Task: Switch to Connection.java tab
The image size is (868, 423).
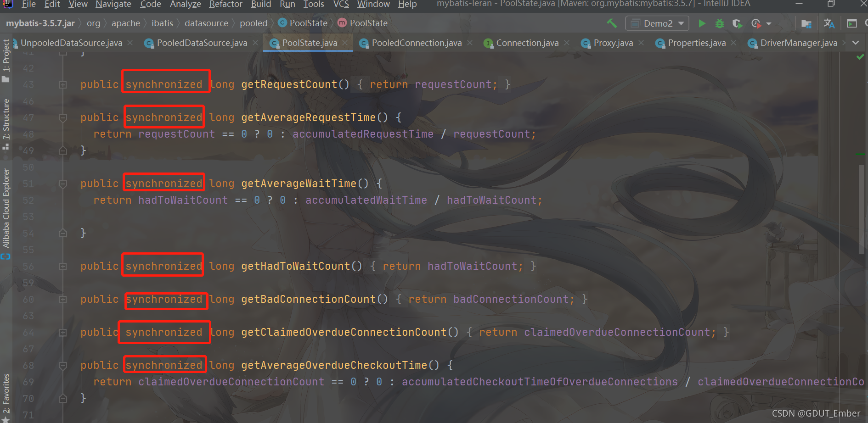Action: [527, 43]
